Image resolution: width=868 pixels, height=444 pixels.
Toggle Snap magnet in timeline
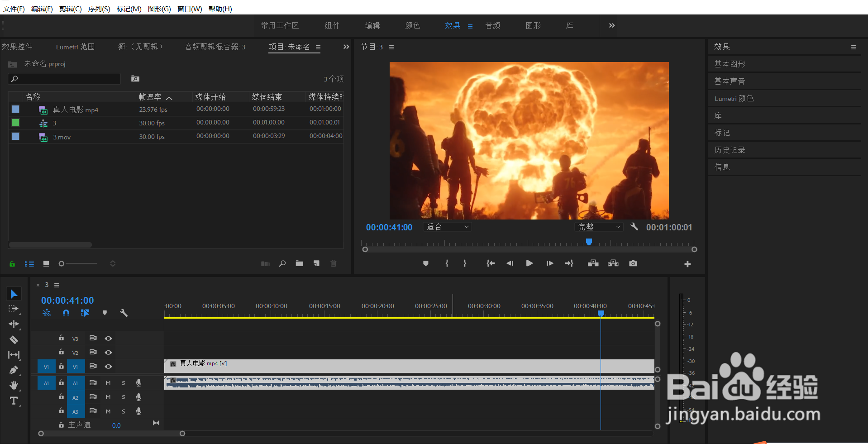point(66,313)
